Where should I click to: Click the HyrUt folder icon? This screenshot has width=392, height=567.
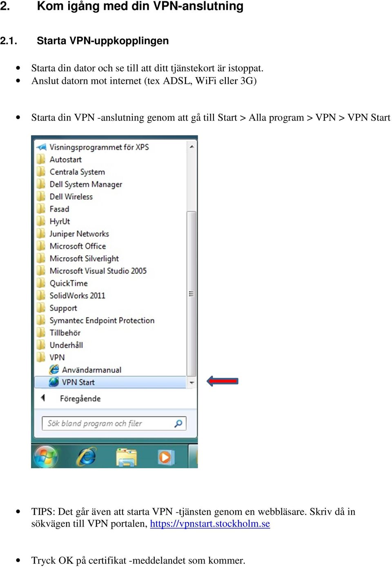pyautogui.click(x=41, y=221)
